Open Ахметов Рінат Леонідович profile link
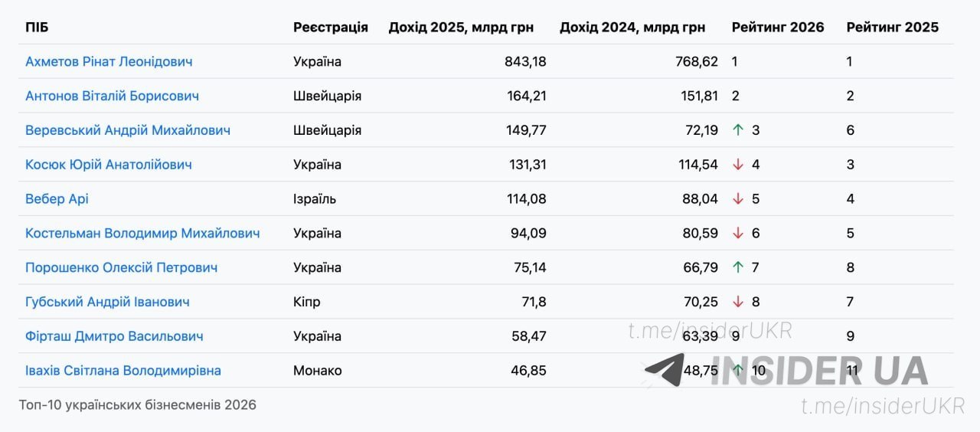980x432 pixels. coord(109,62)
